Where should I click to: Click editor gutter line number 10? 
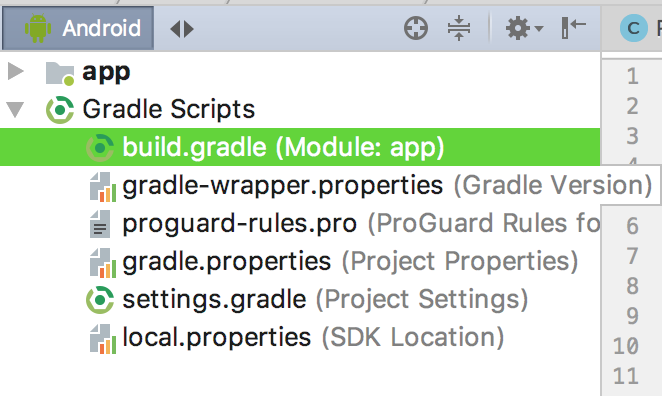click(x=625, y=346)
